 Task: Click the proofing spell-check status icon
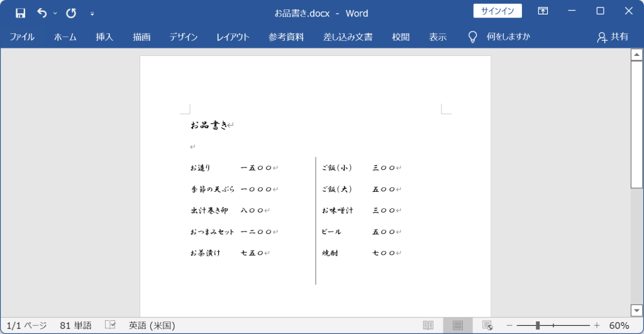coord(110,325)
